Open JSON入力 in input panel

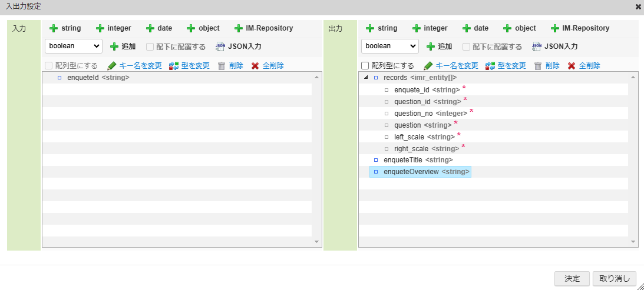tap(239, 46)
